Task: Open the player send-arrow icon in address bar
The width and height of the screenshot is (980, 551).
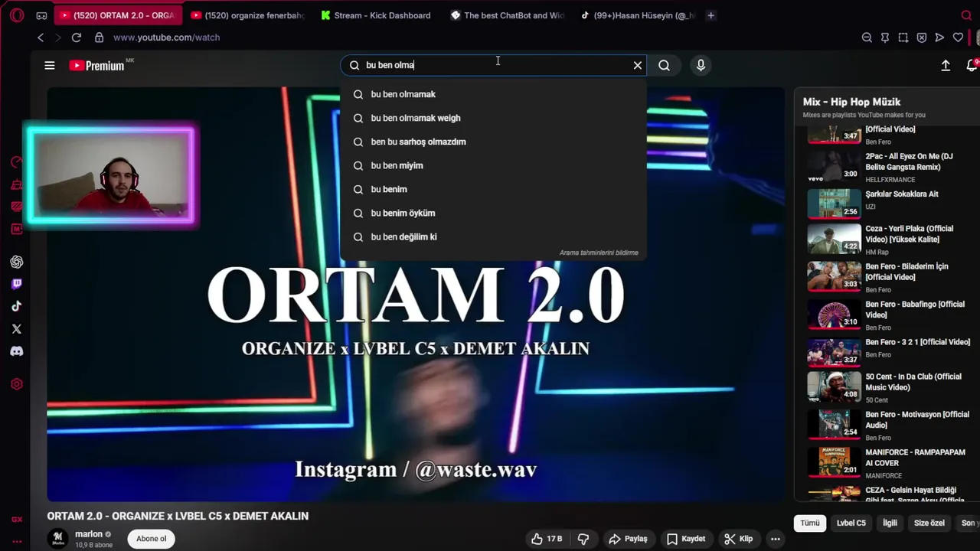Action: 940,37
